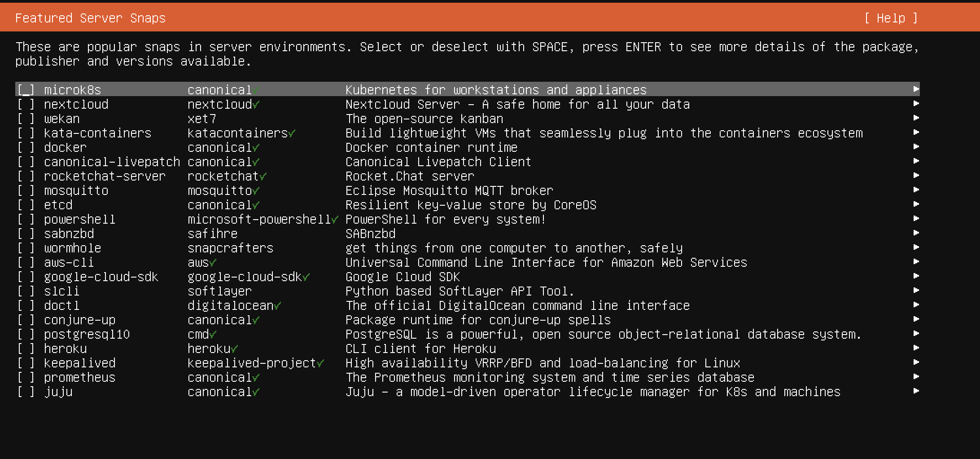Expand details arrow on the wekan row
980x459 pixels.
pyautogui.click(x=916, y=118)
